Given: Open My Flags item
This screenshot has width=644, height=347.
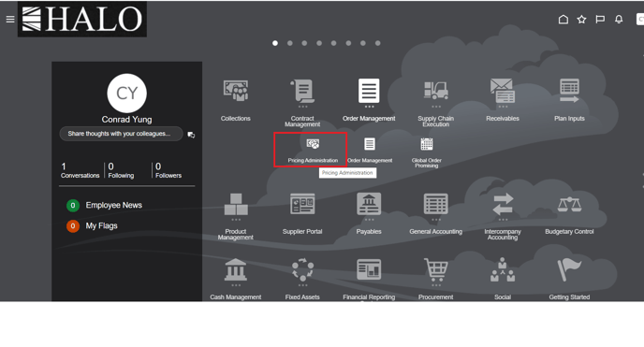Looking at the screenshot, I should pos(101,226).
